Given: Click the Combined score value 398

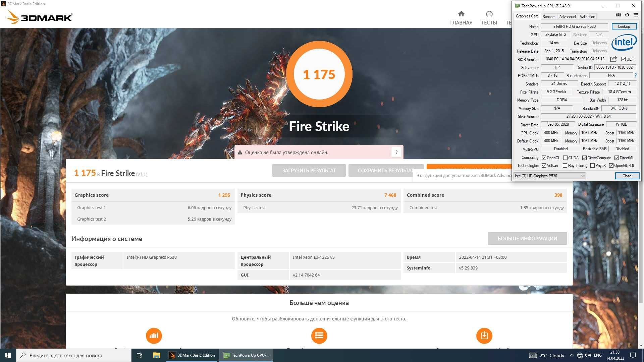Looking at the screenshot, I should (558, 195).
